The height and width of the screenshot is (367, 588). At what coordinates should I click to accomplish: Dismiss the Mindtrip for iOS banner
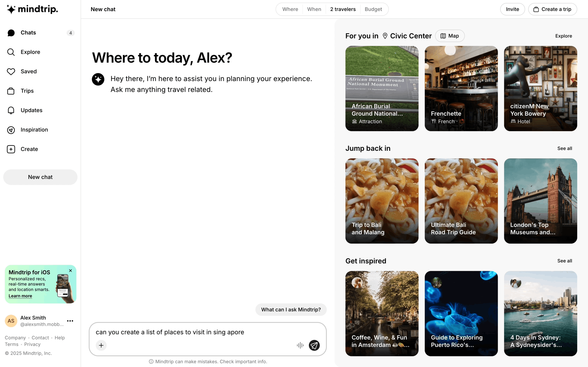(70, 271)
